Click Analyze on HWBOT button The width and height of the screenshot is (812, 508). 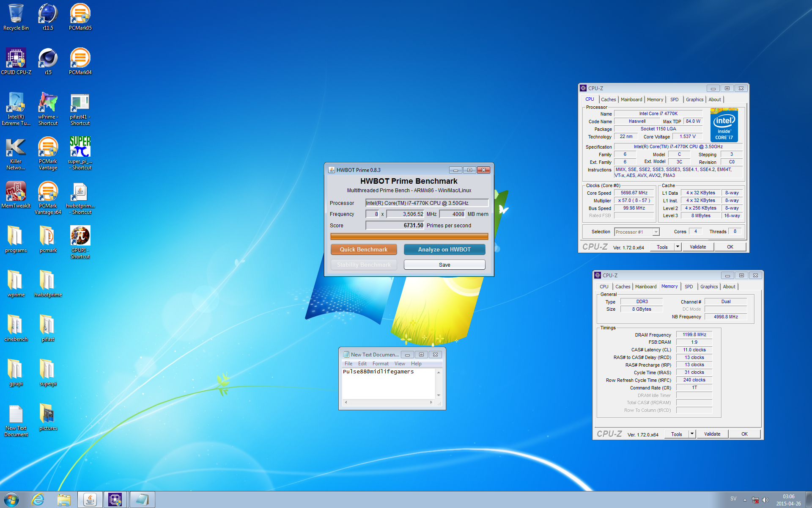click(x=444, y=249)
